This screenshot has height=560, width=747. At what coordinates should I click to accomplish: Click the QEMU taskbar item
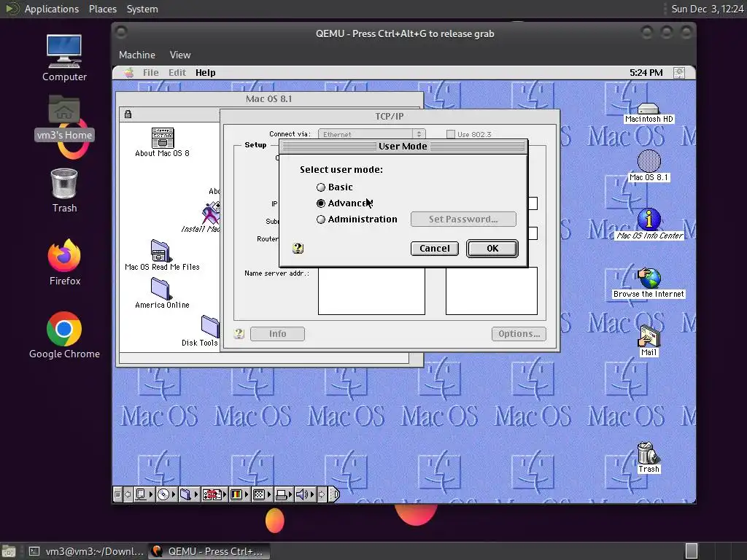(x=209, y=551)
